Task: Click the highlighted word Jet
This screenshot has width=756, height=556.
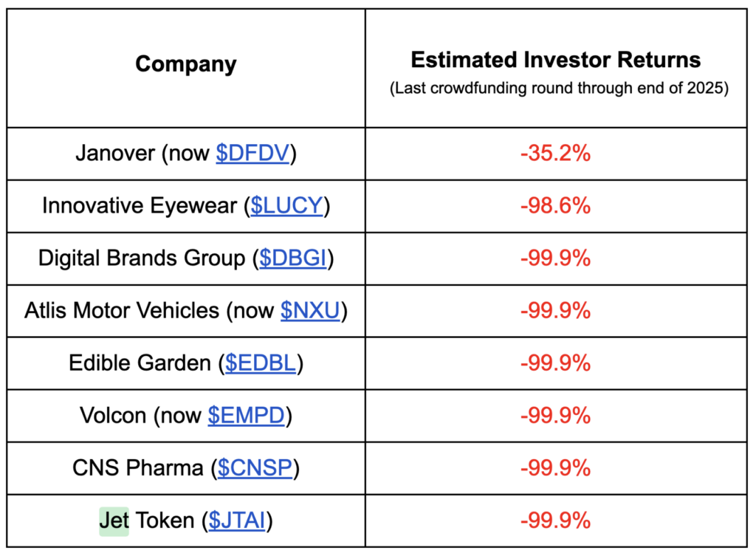Action: (114, 521)
